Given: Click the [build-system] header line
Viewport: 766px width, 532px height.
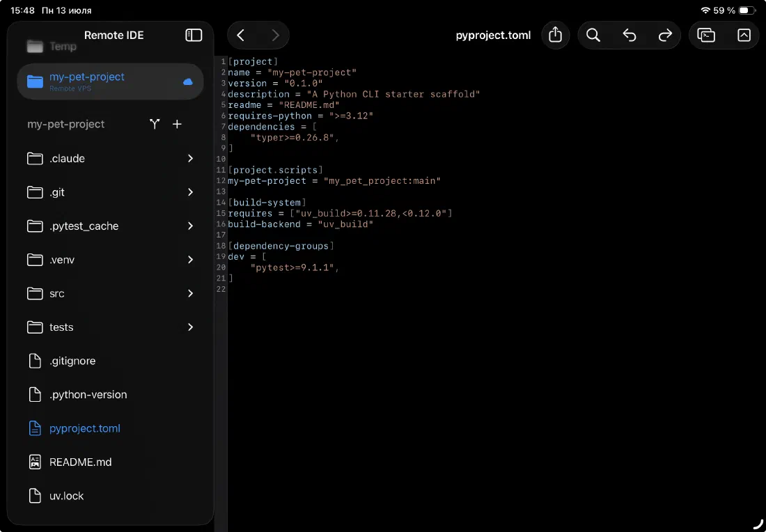Looking at the screenshot, I should pos(267,202).
